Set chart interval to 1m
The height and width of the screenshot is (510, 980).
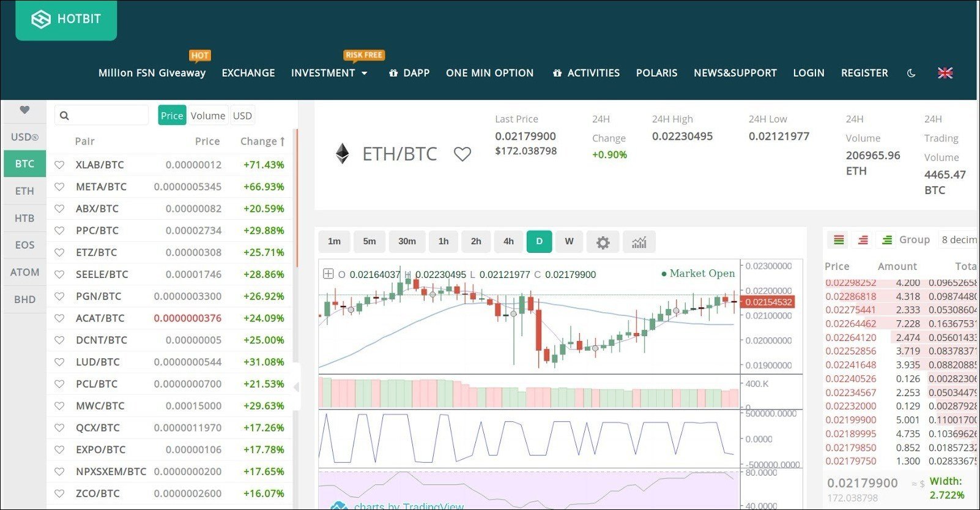[334, 242]
